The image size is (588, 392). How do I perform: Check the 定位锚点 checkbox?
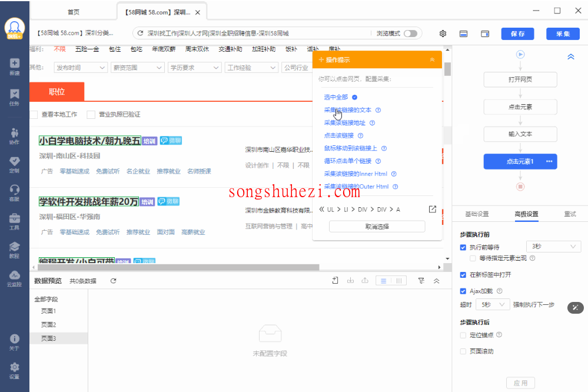pyautogui.click(x=463, y=335)
